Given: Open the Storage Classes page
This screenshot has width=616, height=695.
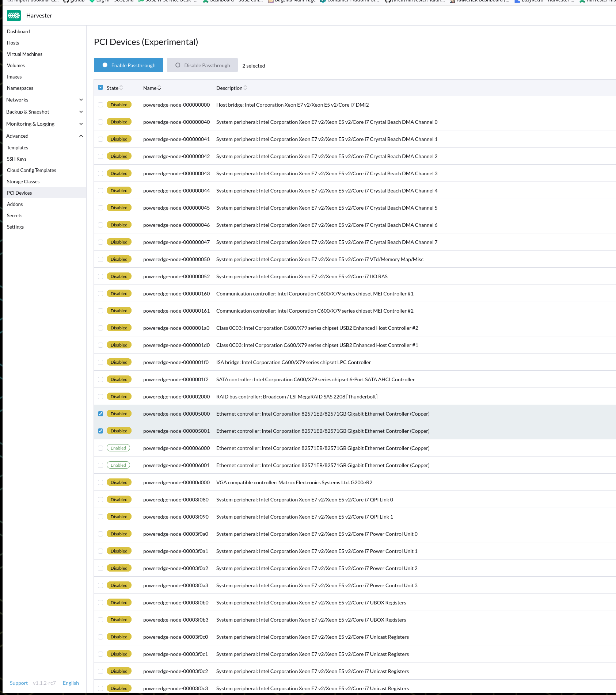Looking at the screenshot, I should pyautogui.click(x=23, y=182).
